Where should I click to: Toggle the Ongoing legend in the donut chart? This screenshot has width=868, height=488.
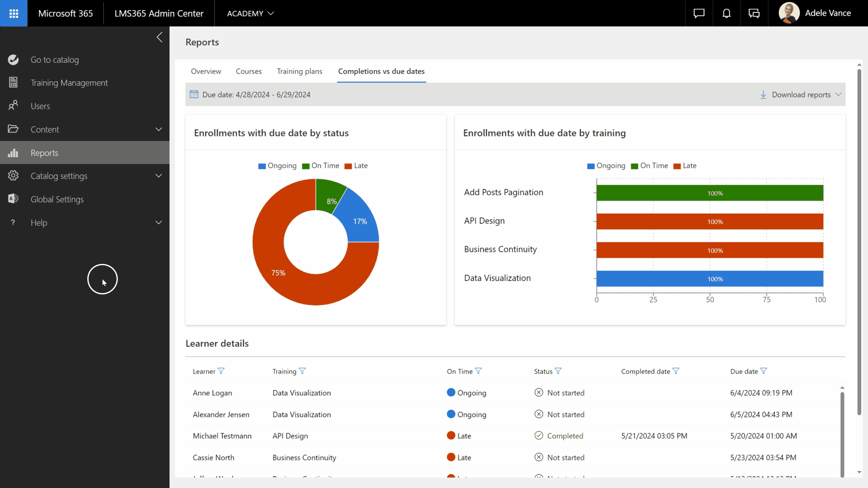pyautogui.click(x=277, y=166)
